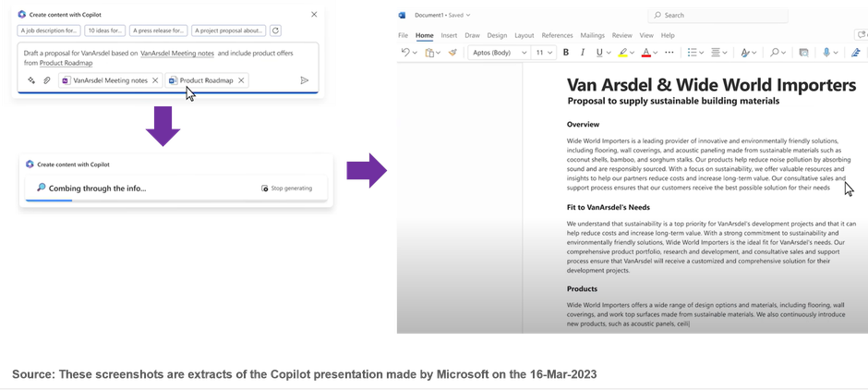Choose 'A job description for...' suggestion
This screenshot has width=868, height=390.
49,30
